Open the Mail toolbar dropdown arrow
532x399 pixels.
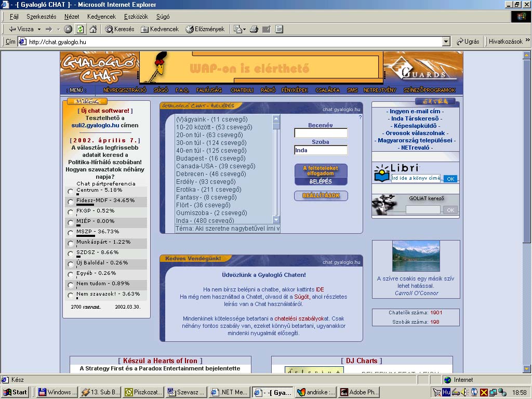(x=245, y=29)
